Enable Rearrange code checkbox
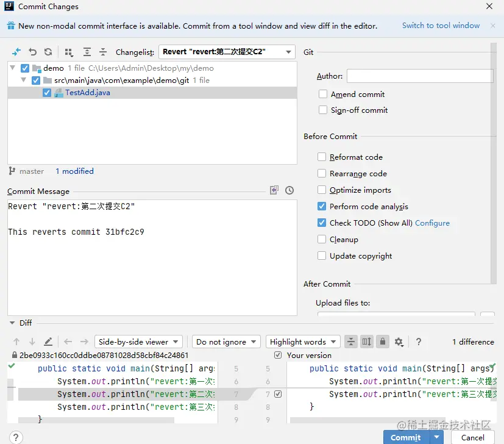Screen dimensions: 504x444 [322, 173]
